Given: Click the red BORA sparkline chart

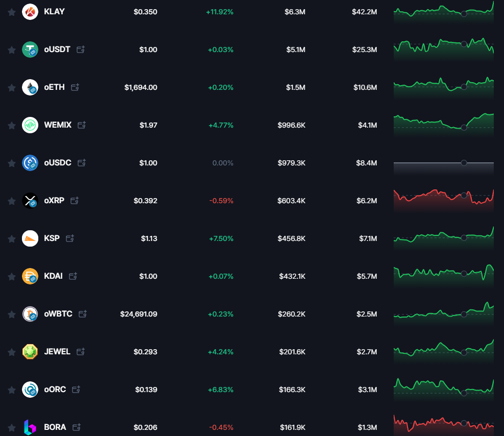Looking at the screenshot, I should click(x=444, y=425).
